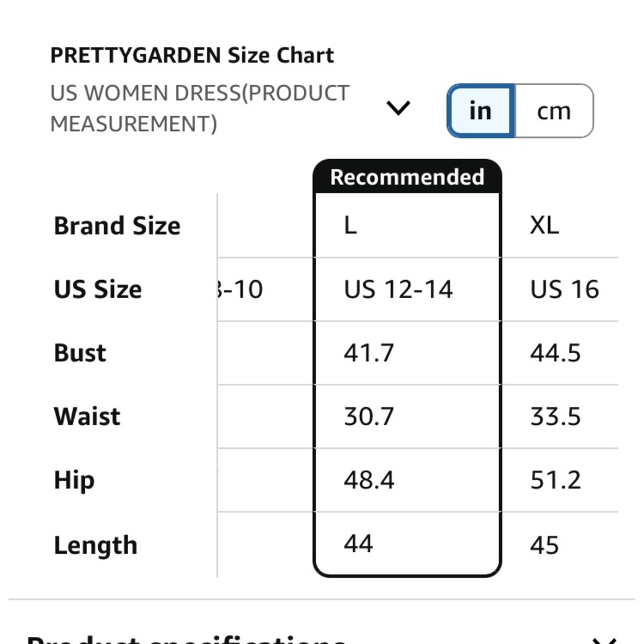The image size is (644, 644).
Task: Click the Bust row label
Action: pos(80,353)
